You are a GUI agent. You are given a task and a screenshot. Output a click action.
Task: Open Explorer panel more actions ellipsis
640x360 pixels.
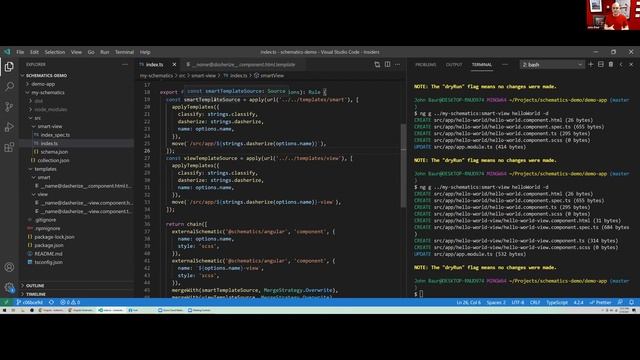pos(125,64)
